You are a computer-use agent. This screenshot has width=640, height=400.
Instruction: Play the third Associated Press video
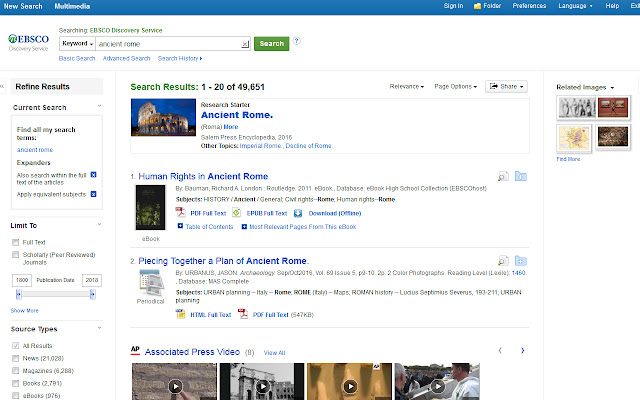point(350,386)
